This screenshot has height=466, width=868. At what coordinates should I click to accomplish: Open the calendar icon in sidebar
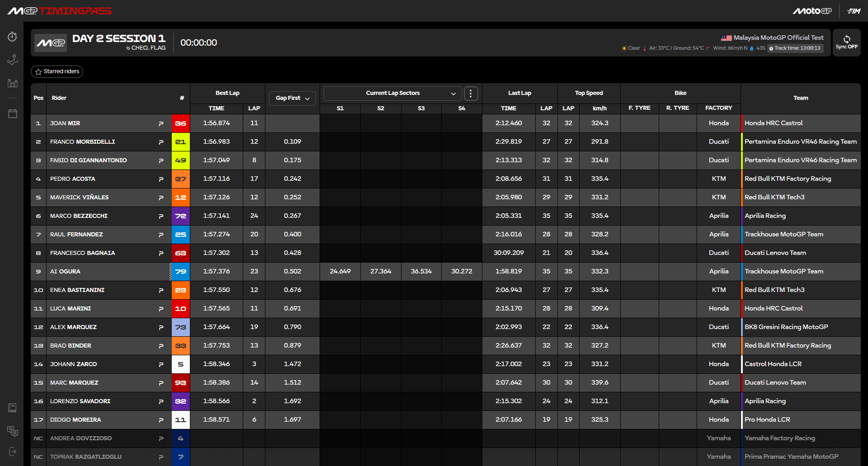pyautogui.click(x=12, y=113)
